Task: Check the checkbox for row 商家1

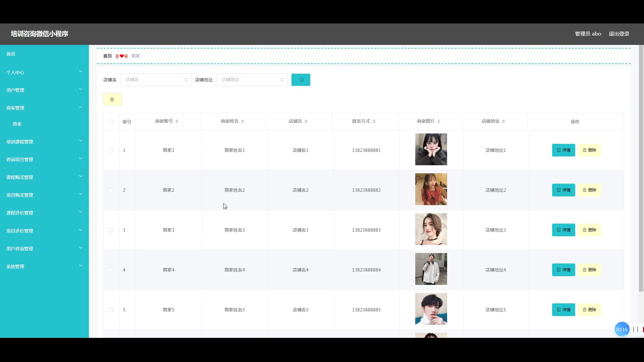Action: [111, 150]
